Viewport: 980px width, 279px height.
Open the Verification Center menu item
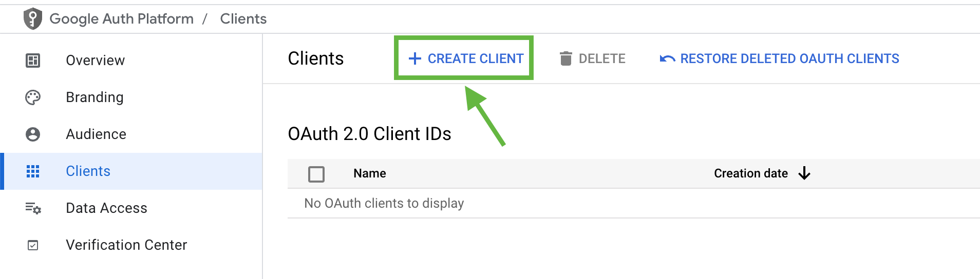pyautogui.click(x=131, y=245)
